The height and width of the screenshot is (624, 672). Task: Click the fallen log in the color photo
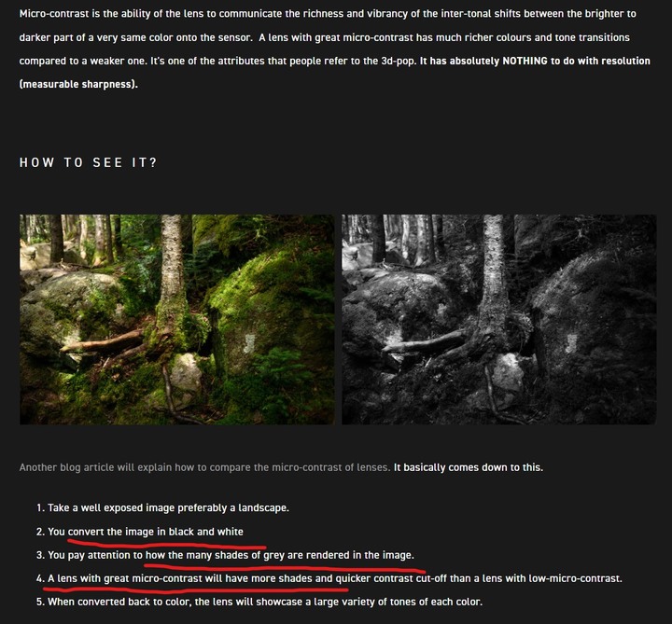105,341
